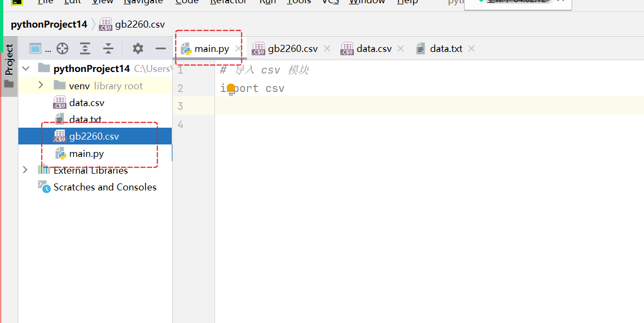644x323 pixels.
Task: Click the Project tool window stripe button
Action: pos(9,66)
